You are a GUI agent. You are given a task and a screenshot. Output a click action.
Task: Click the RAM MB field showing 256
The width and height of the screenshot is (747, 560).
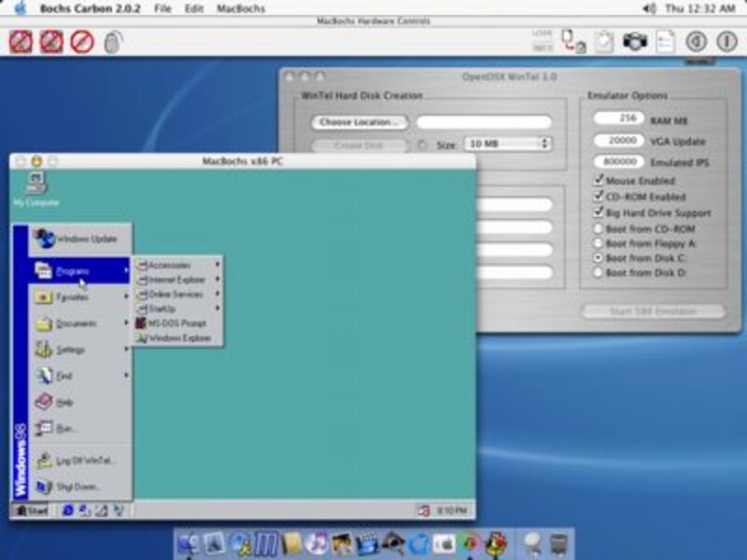point(619,119)
